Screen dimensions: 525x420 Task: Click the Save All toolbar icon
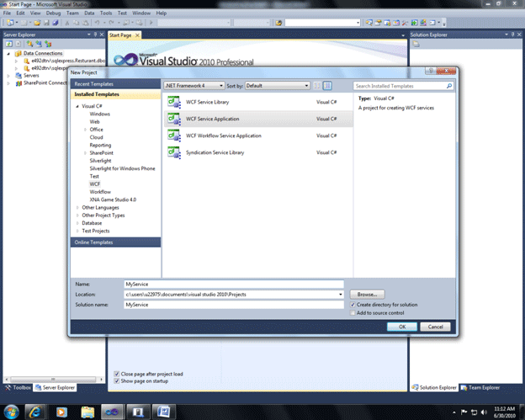coord(56,23)
